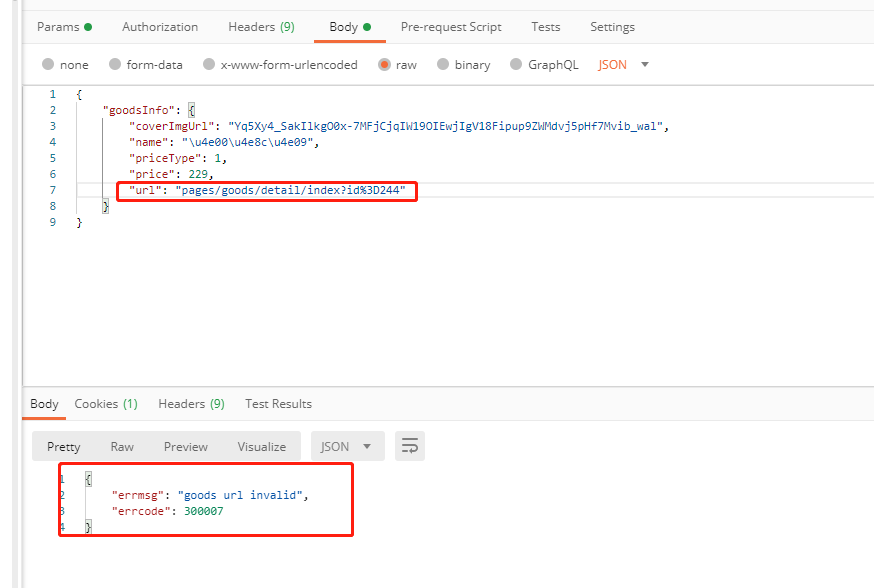874x588 pixels.
Task: Click the errcode value 300007
Action: (x=204, y=511)
